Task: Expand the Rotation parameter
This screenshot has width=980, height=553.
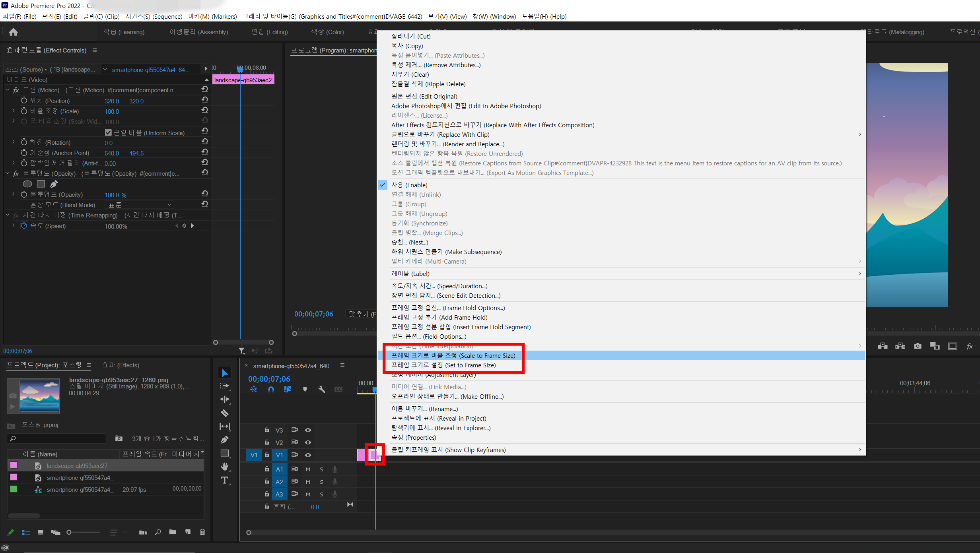Action: point(13,142)
